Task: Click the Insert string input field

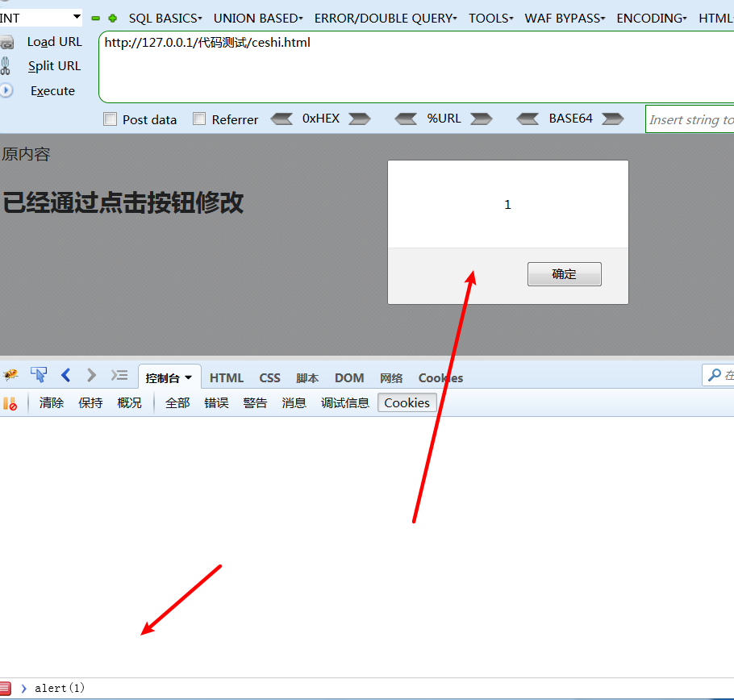Action: [690, 119]
